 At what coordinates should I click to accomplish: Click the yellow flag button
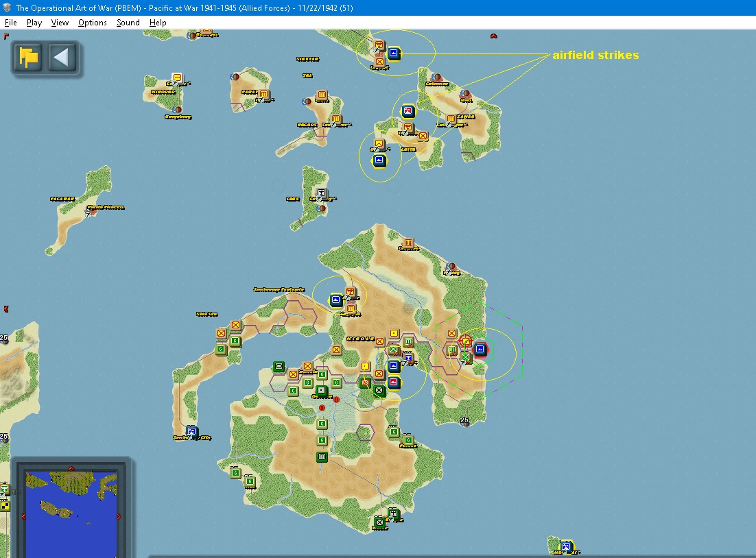[28, 58]
